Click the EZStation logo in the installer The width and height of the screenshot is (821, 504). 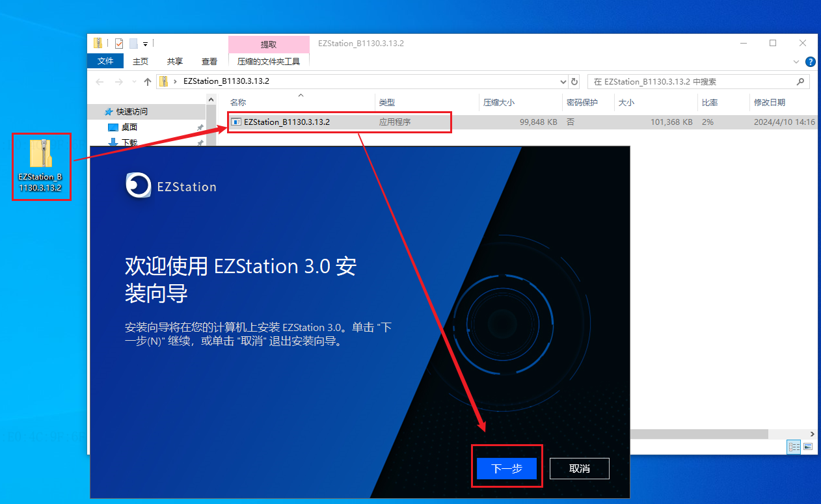pyautogui.click(x=137, y=185)
